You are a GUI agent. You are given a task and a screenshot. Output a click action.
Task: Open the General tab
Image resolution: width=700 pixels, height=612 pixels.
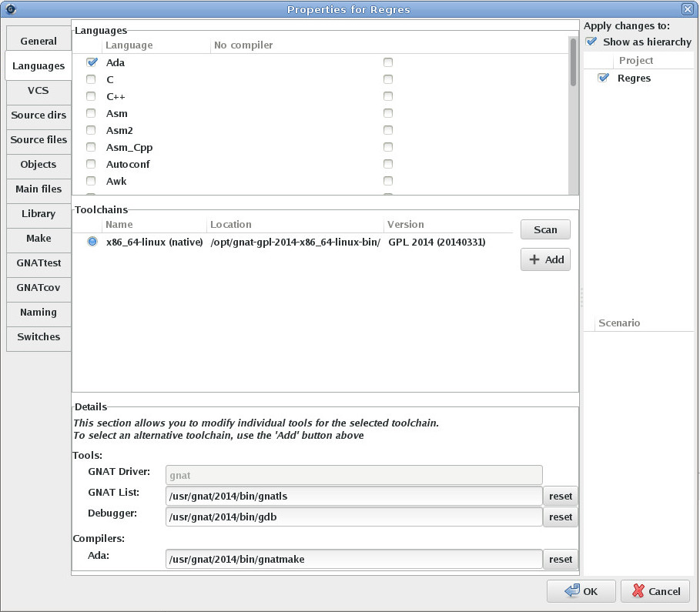click(x=39, y=41)
